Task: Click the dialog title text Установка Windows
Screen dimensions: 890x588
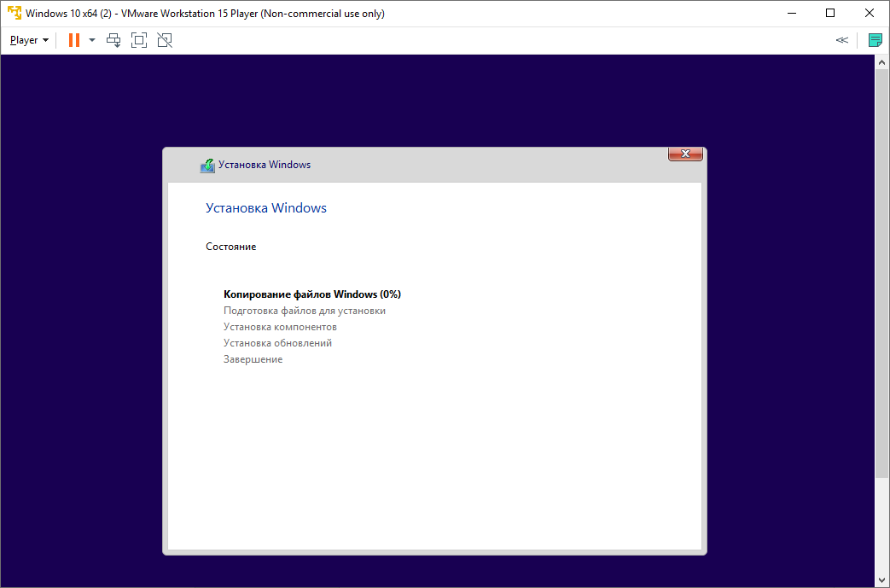Action: [x=265, y=165]
